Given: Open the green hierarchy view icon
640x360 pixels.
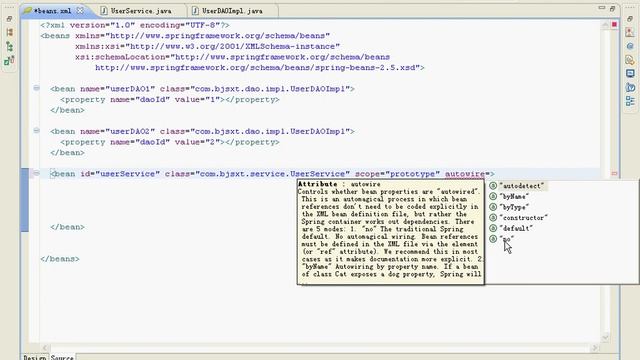Looking at the screenshot, I should coord(9,47).
